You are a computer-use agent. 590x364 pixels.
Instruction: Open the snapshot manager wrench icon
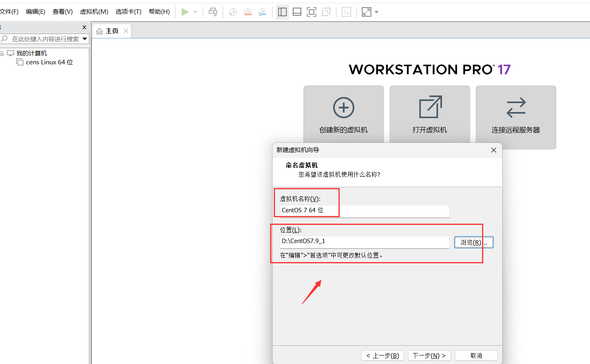(x=262, y=12)
